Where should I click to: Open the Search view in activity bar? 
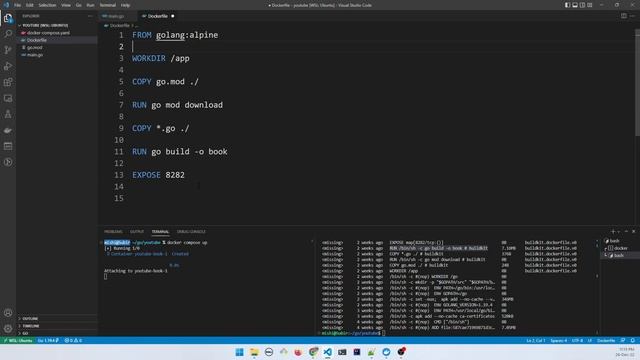coord(8,34)
